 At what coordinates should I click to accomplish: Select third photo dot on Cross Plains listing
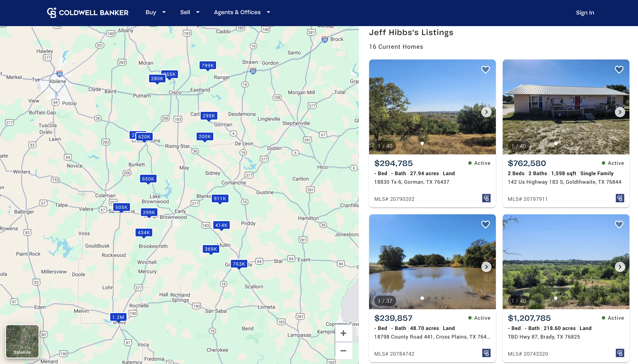436,298
